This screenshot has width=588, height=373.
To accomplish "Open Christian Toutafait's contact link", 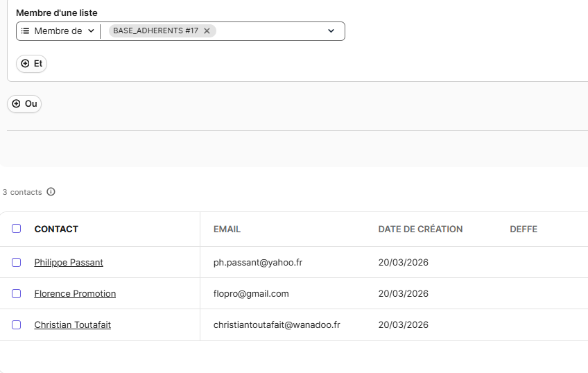I will (x=72, y=325).
